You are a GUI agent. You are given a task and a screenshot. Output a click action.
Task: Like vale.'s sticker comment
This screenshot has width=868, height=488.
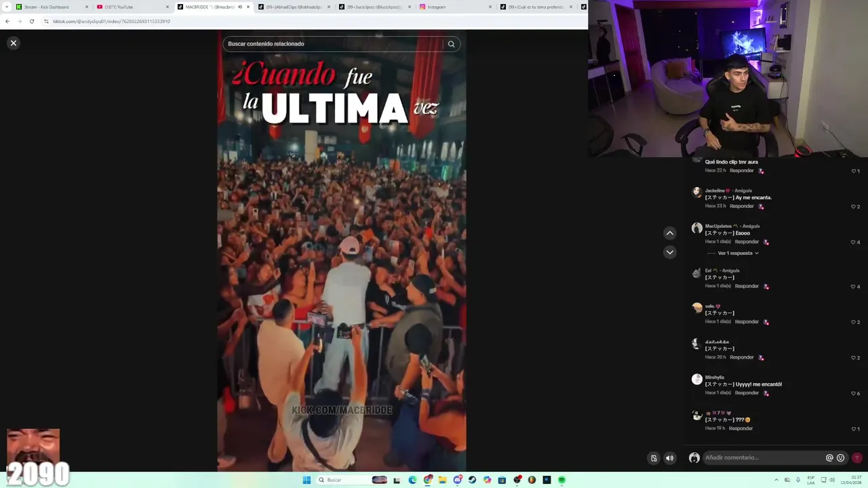pyautogui.click(x=854, y=322)
